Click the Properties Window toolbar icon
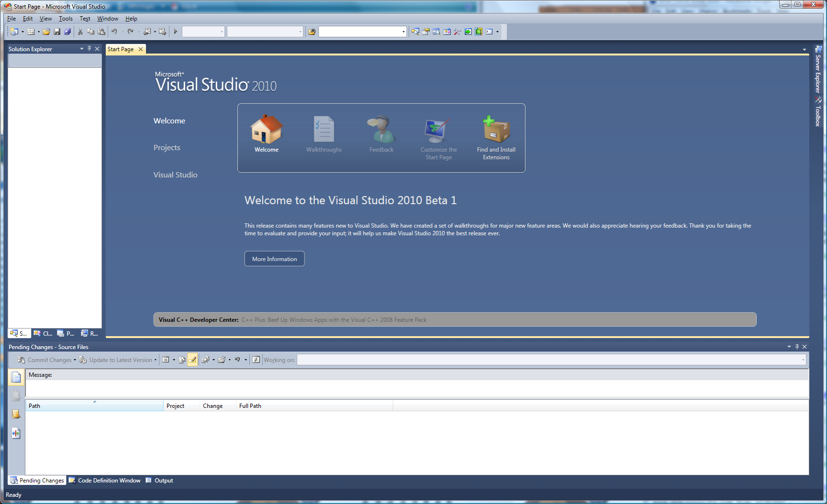The width and height of the screenshot is (827, 504). coord(426,32)
